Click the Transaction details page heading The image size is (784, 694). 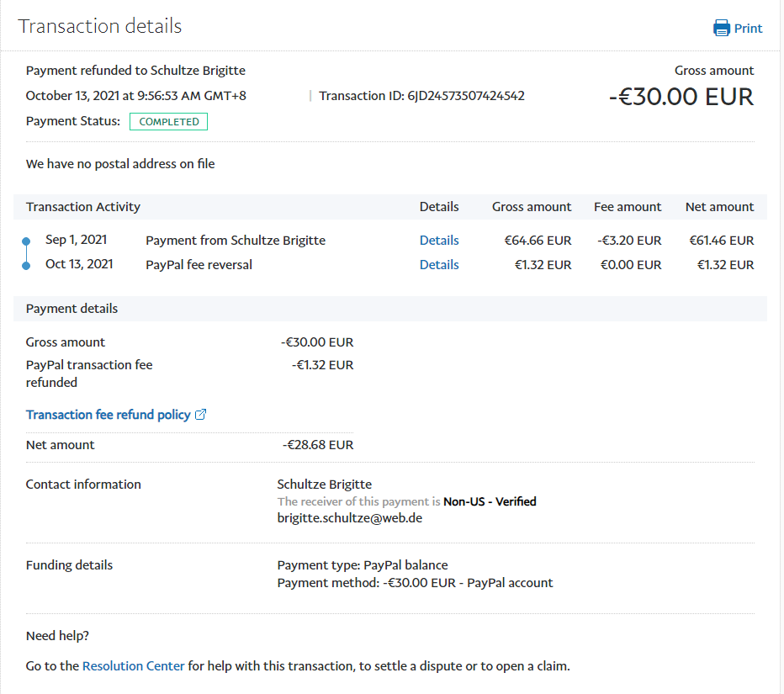pos(100,26)
